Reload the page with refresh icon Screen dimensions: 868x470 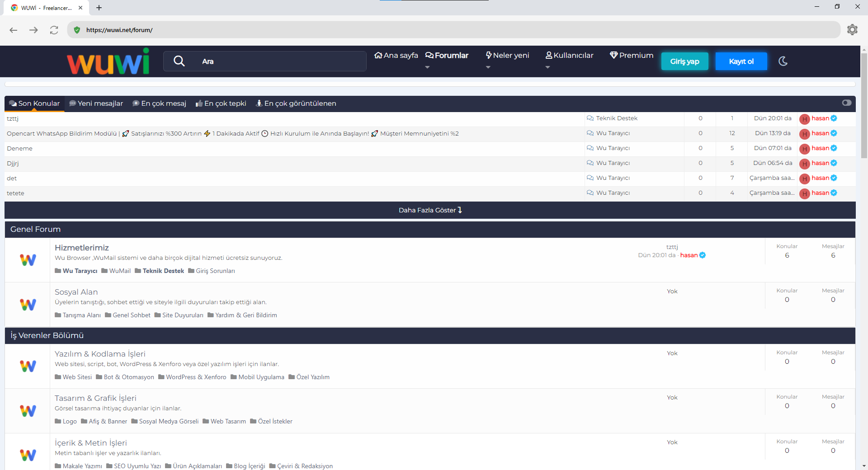click(54, 30)
